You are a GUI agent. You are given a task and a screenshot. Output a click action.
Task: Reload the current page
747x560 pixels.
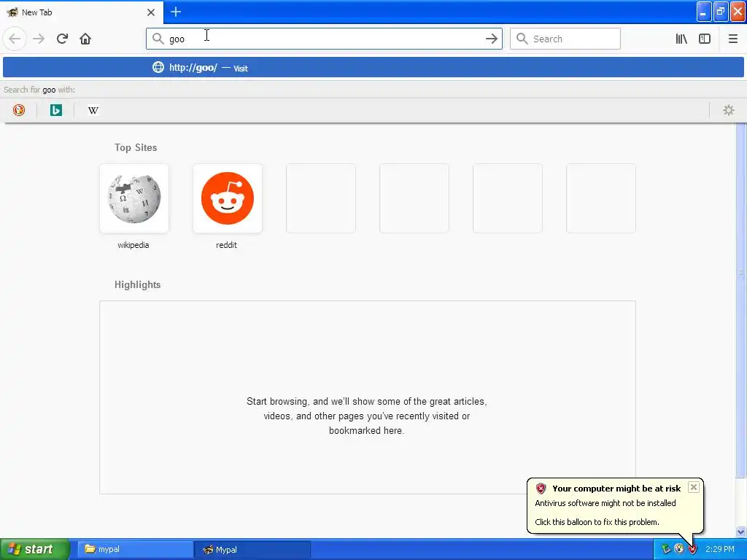62,39
